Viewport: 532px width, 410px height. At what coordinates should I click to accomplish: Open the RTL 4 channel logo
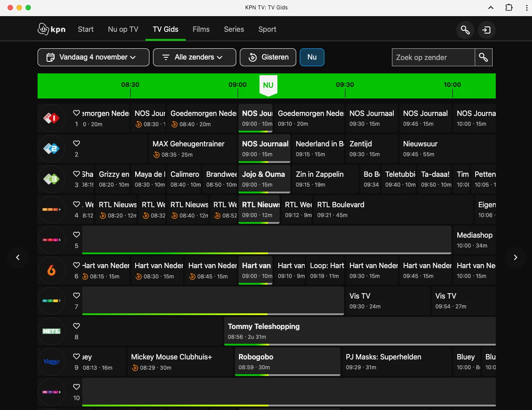(x=51, y=209)
